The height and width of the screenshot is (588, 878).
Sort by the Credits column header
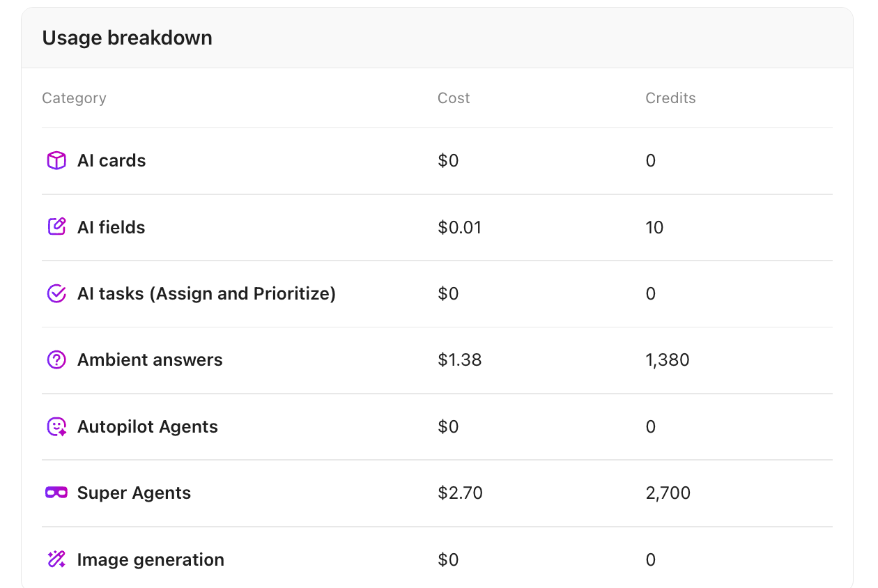[670, 98]
